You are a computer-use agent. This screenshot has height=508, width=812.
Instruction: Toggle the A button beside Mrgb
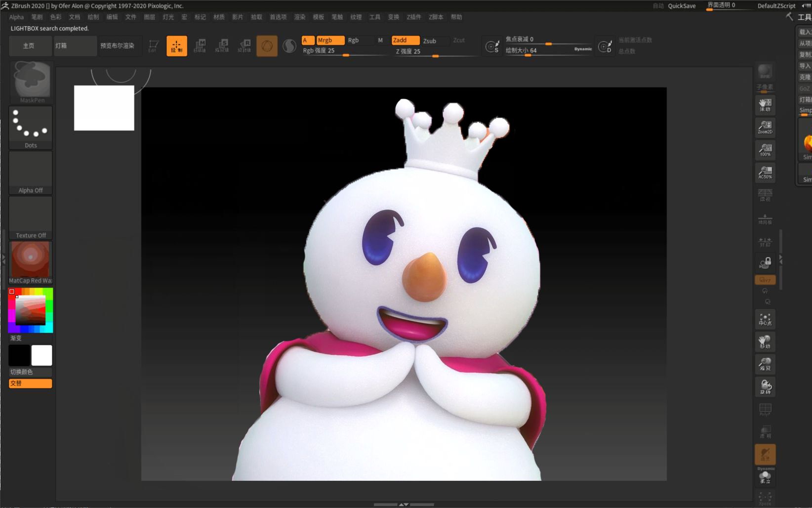(308, 41)
